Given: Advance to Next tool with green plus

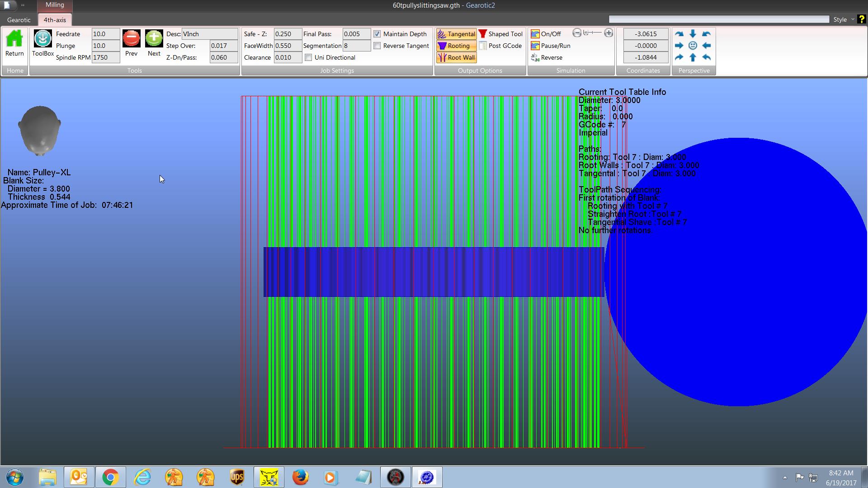Looking at the screenshot, I should [154, 39].
